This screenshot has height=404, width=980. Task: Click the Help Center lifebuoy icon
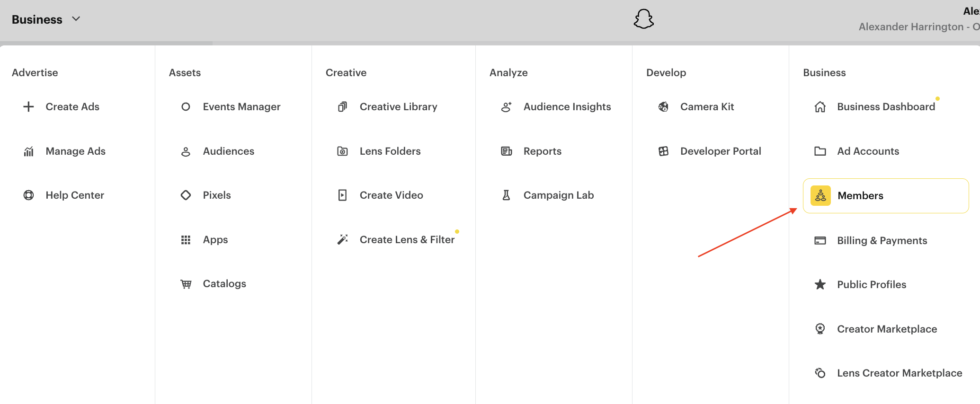click(28, 195)
